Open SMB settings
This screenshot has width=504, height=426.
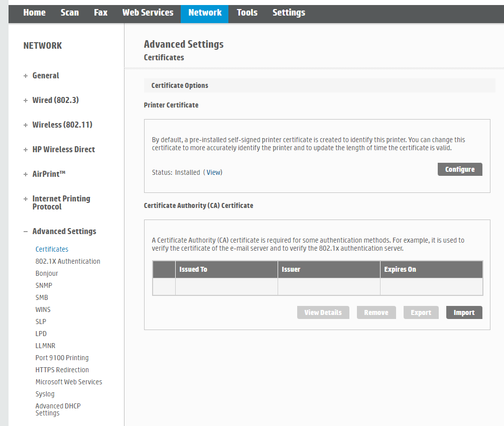click(x=42, y=297)
